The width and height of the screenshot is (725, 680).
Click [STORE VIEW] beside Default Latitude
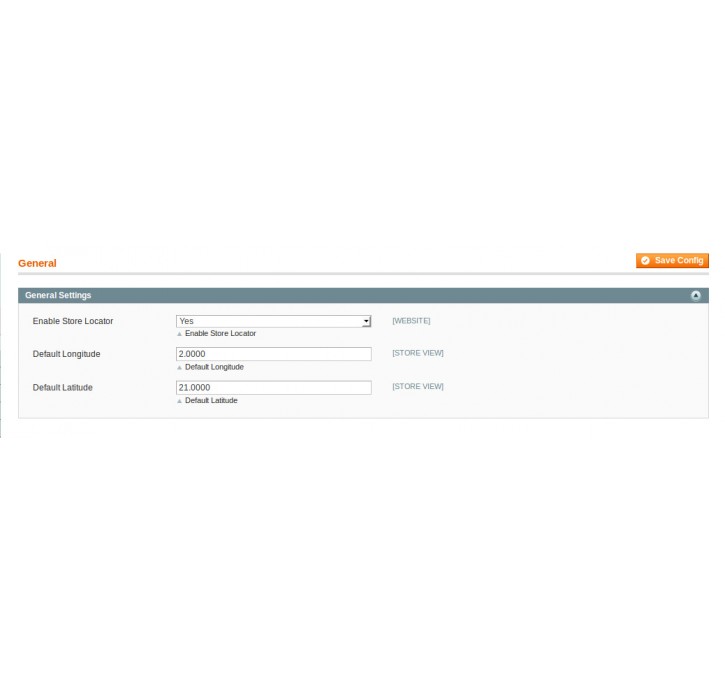pyautogui.click(x=418, y=386)
